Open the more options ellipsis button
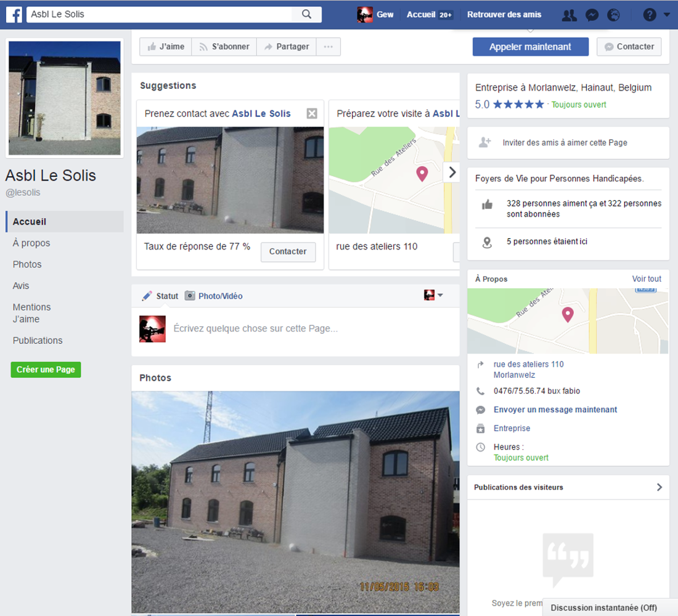Image resolution: width=678 pixels, height=616 pixels. point(328,47)
